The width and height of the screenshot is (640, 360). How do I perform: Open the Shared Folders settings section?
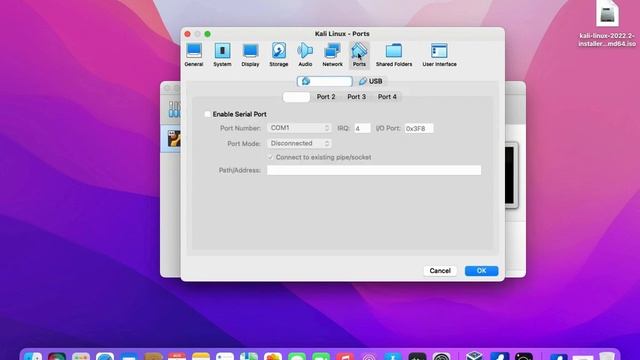point(394,55)
